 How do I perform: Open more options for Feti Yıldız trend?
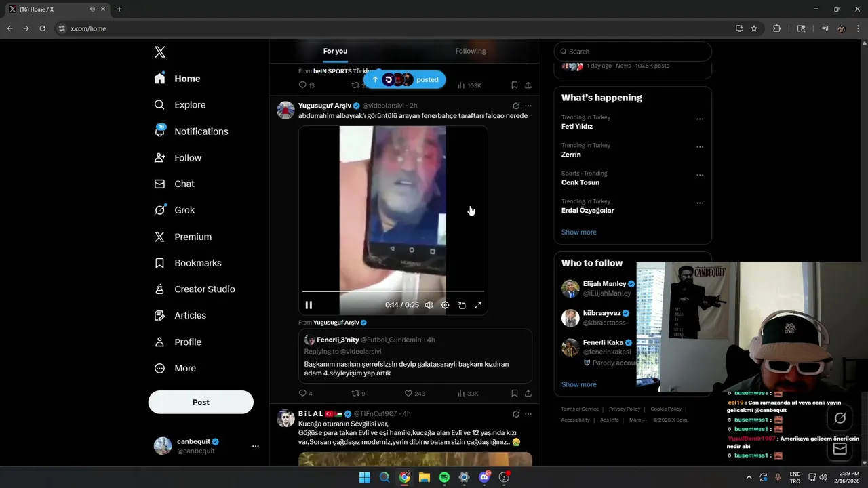click(700, 119)
